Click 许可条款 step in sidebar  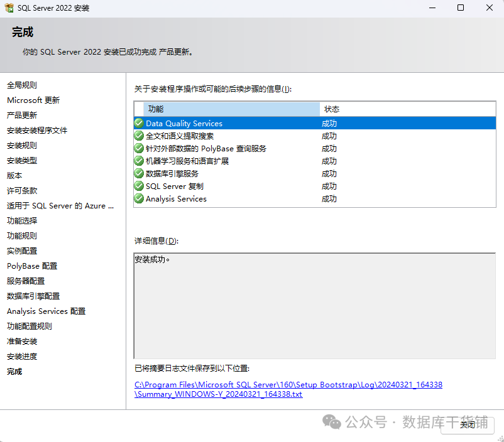(x=22, y=191)
